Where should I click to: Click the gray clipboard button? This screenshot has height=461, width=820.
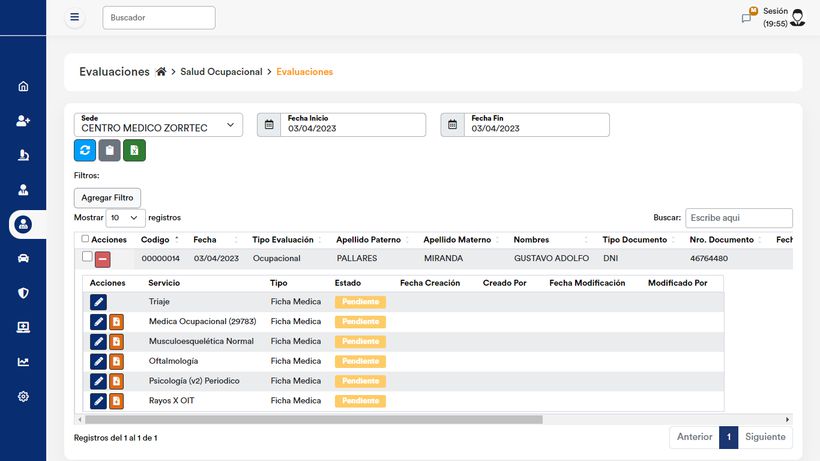pyautogui.click(x=109, y=151)
